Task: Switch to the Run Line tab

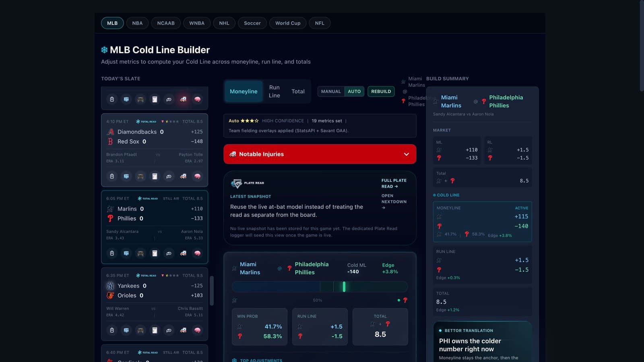Action: pos(275,91)
